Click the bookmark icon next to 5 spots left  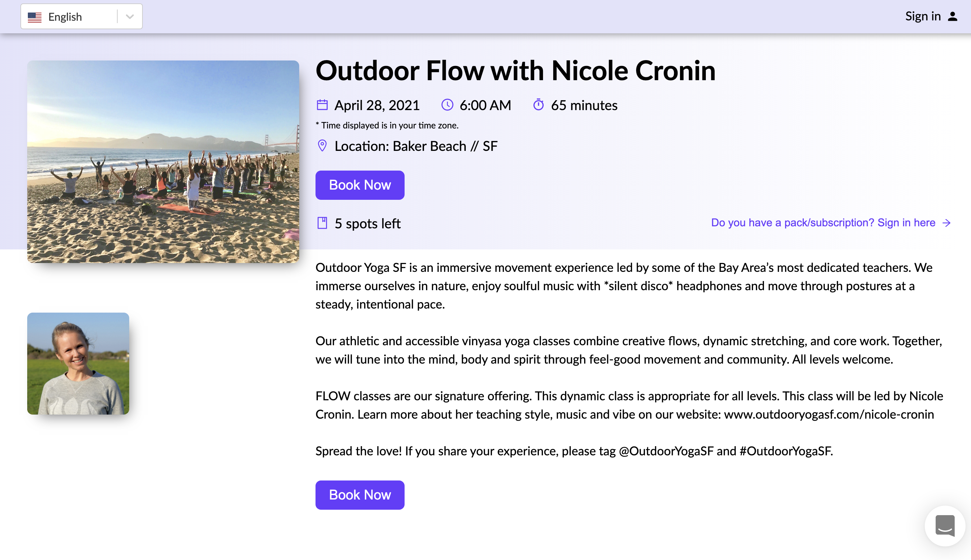click(x=322, y=223)
